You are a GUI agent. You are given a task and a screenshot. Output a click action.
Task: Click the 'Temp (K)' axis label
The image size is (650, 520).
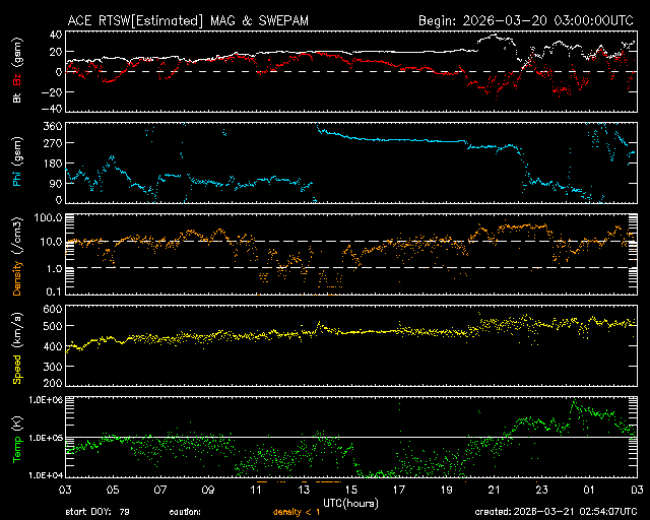click(x=17, y=440)
